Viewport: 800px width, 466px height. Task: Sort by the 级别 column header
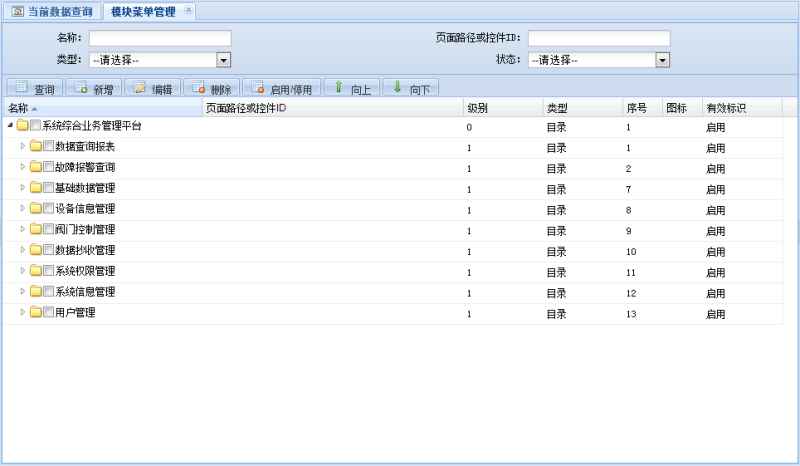tap(503, 108)
